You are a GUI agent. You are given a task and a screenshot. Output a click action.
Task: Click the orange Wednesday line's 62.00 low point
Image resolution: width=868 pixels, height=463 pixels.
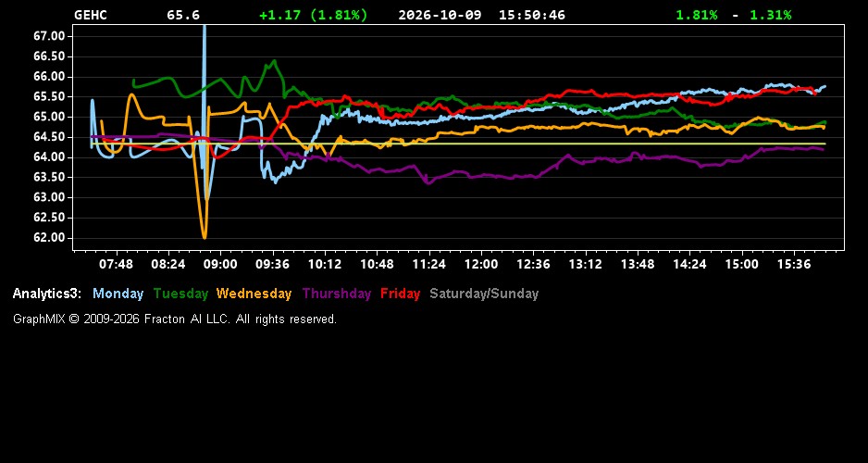(x=205, y=237)
